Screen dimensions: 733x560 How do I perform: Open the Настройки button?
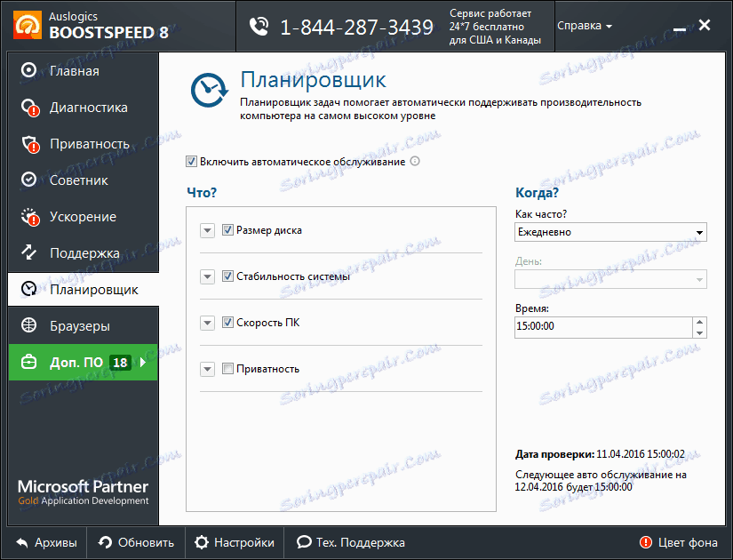[x=234, y=542]
